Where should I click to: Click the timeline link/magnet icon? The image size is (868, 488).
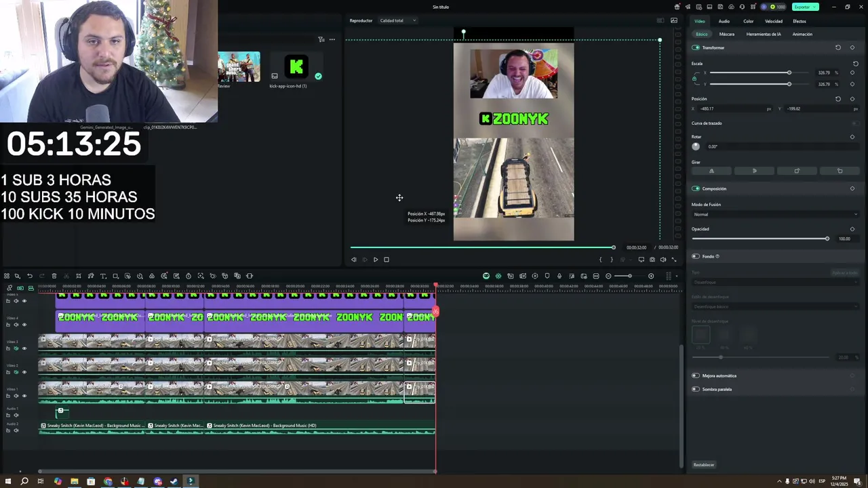9,288
